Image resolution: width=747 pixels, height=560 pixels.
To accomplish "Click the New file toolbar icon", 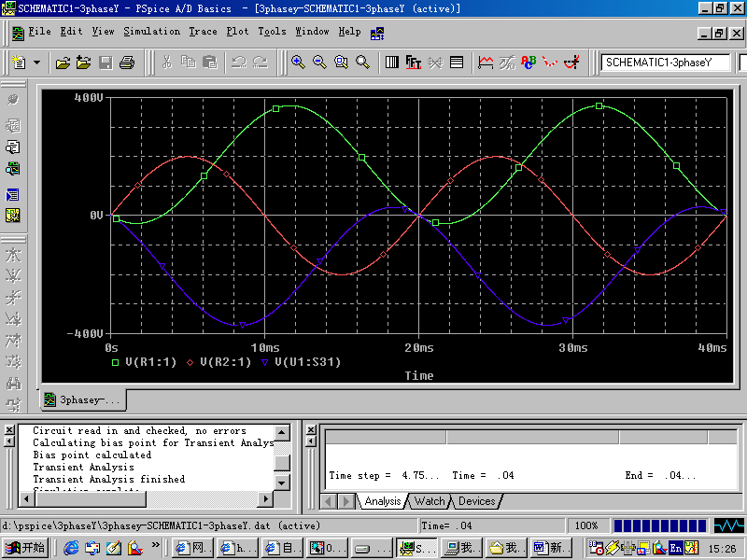I will [x=19, y=62].
